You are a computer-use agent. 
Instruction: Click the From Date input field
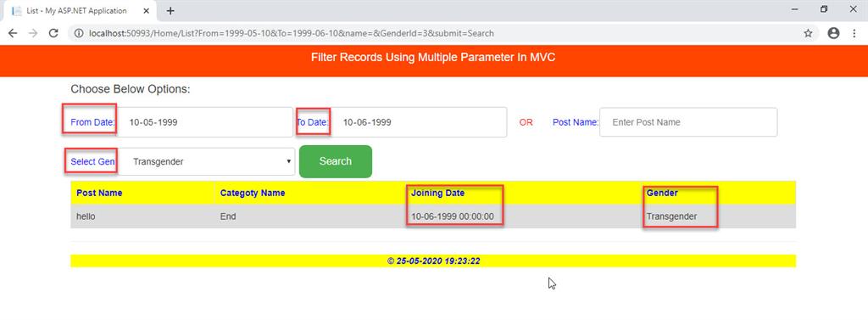[x=203, y=122]
